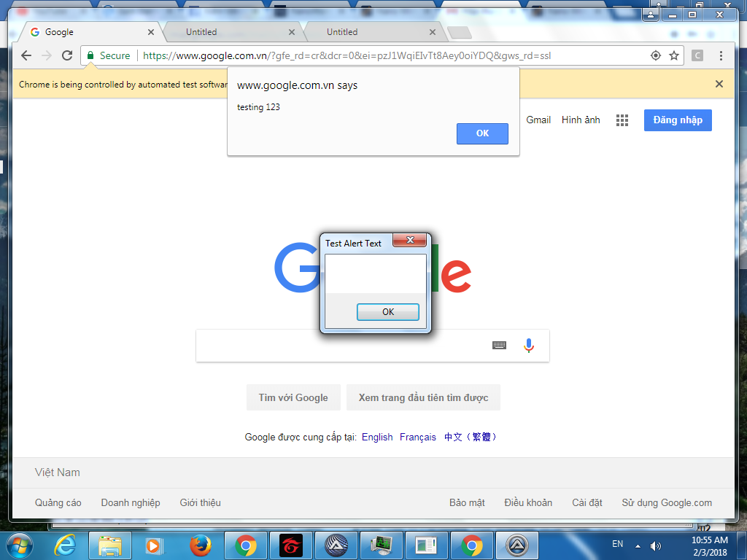The width and height of the screenshot is (747, 560).
Task: Switch Google language to 中文（繁體）
Action: (471, 437)
